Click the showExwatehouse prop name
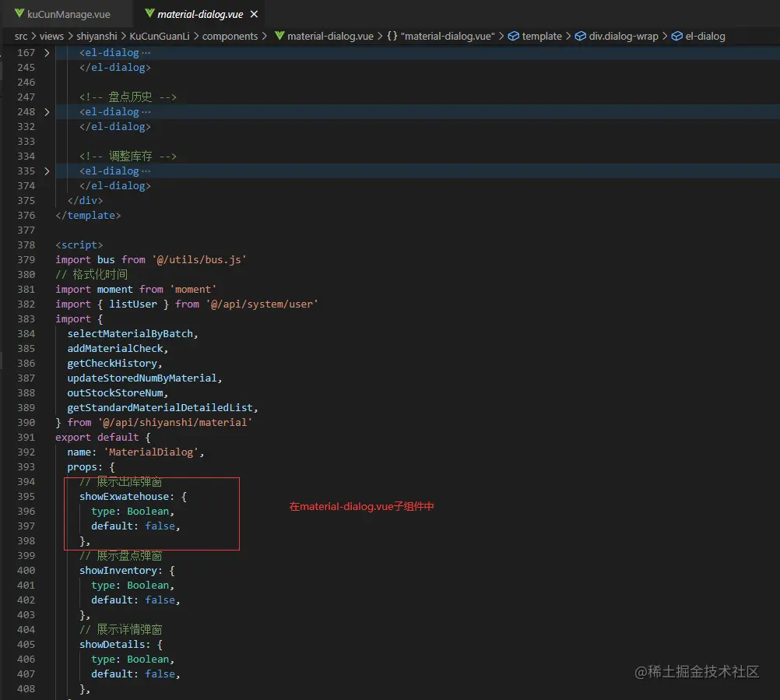Image resolution: width=780 pixels, height=700 pixels. pos(124,497)
